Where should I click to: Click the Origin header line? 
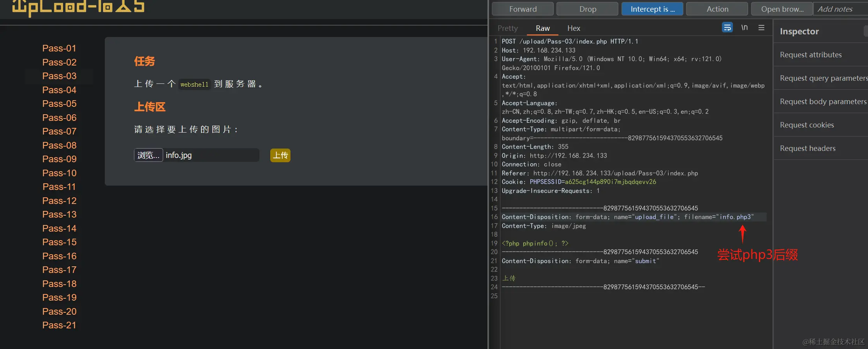coord(554,156)
